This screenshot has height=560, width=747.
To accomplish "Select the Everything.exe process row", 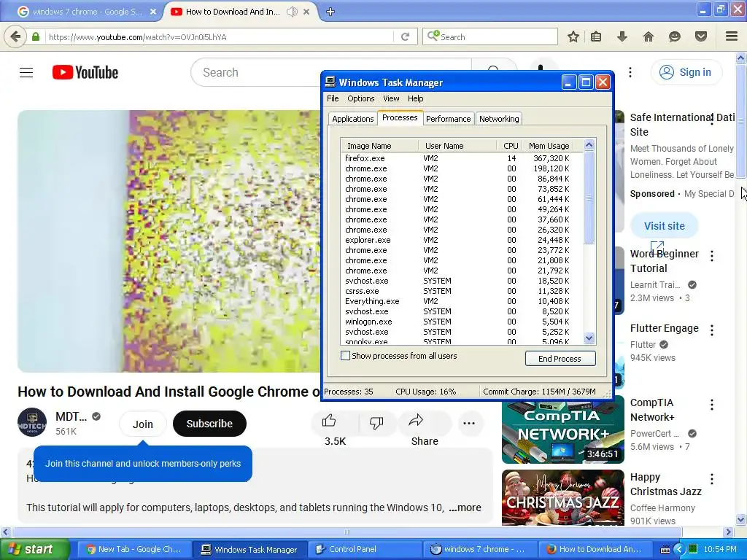I will [x=462, y=301].
